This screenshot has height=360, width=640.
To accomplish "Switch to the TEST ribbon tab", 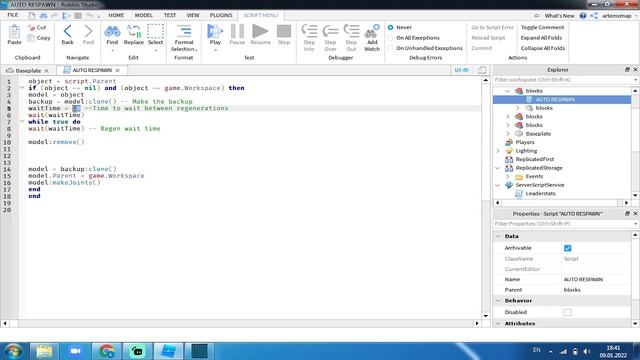I will click(170, 15).
